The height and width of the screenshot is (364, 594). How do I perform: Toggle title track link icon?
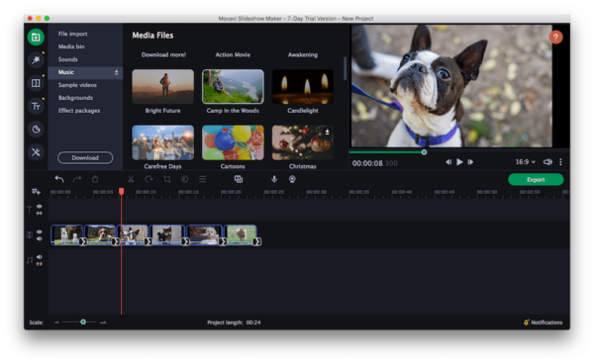click(x=39, y=213)
